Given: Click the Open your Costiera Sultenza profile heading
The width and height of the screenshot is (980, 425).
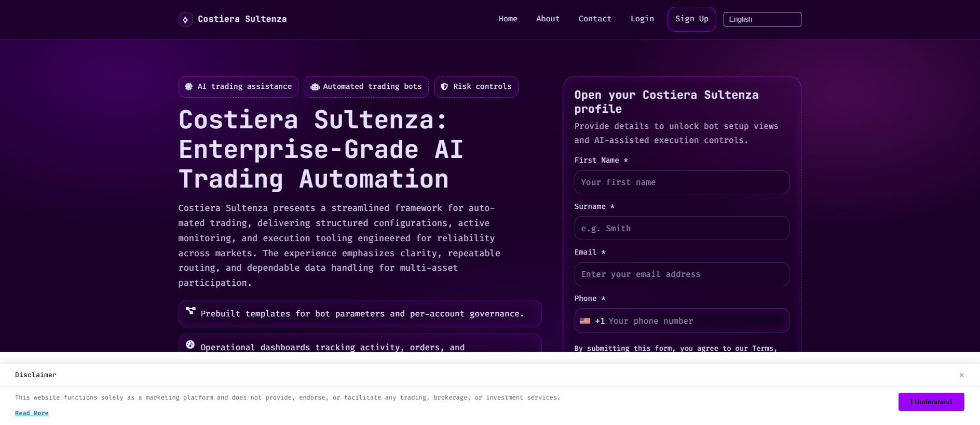Looking at the screenshot, I should (666, 102).
